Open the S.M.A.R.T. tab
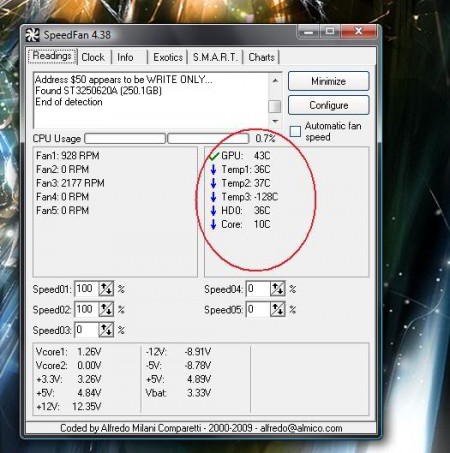Viewport: 450px width, 453px height. [x=215, y=57]
